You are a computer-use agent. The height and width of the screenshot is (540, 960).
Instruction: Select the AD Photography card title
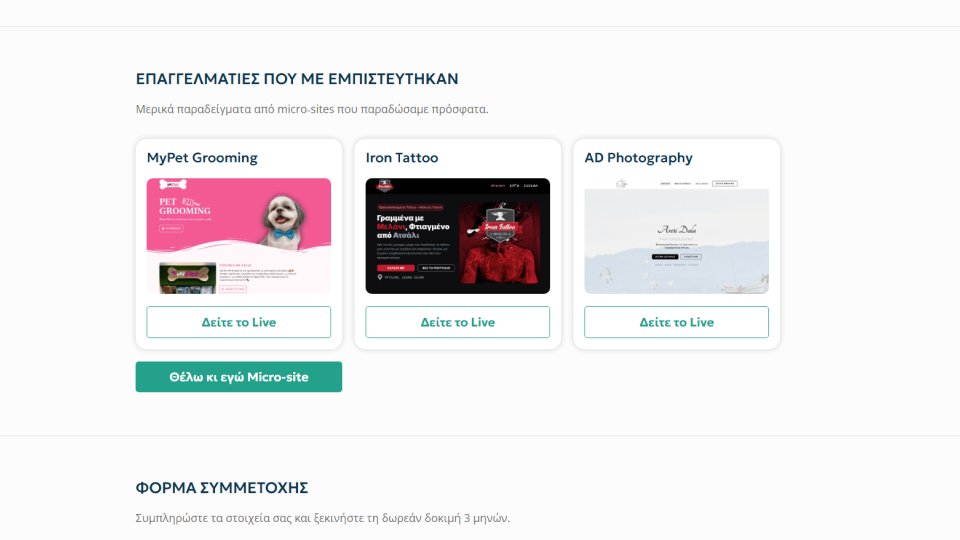(x=639, y=157)
